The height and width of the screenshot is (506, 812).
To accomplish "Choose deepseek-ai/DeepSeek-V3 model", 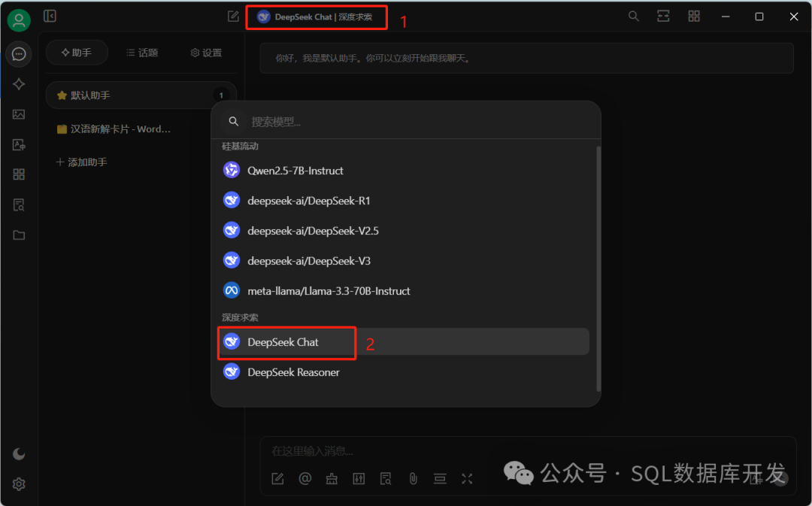I will (405, 260).
